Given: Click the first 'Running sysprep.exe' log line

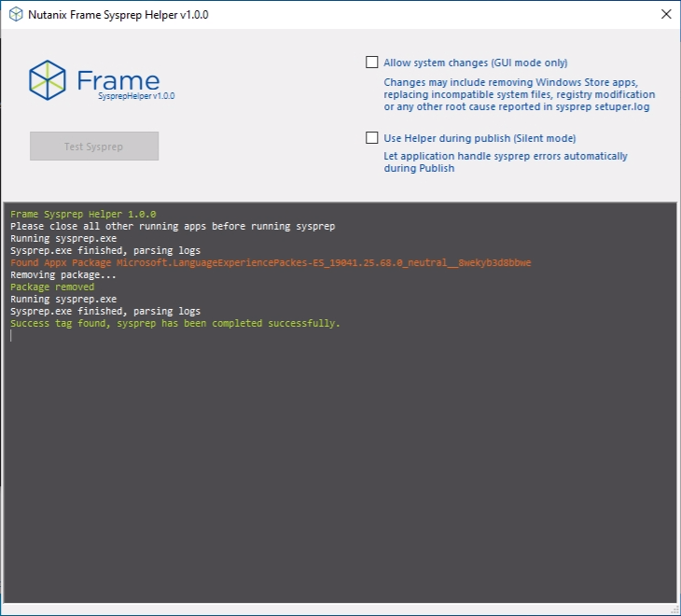Looking at the screenshot, I should (x=63, y=239).
